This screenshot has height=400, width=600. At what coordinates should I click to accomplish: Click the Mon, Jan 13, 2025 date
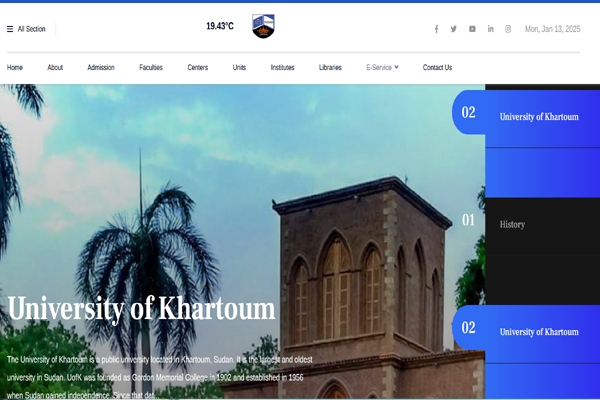553,29
